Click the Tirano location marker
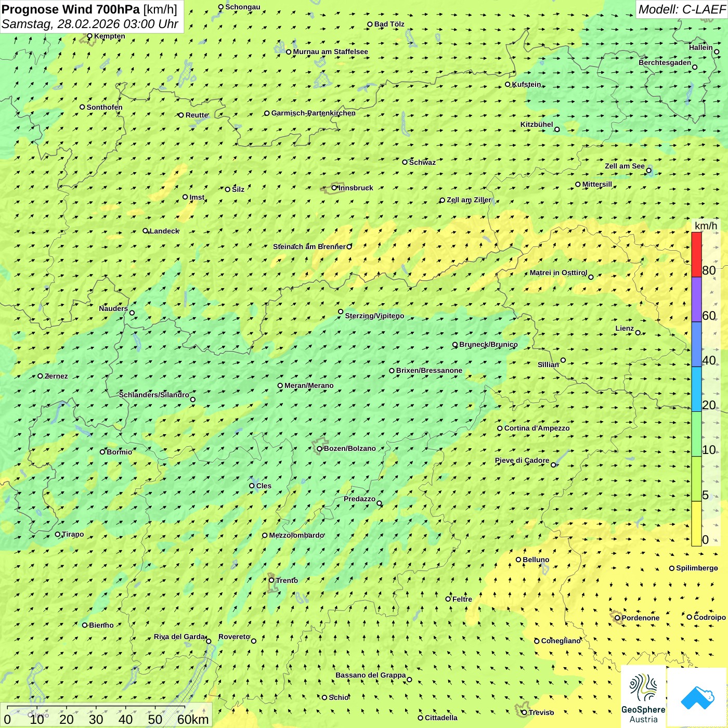 pos(58,534)
